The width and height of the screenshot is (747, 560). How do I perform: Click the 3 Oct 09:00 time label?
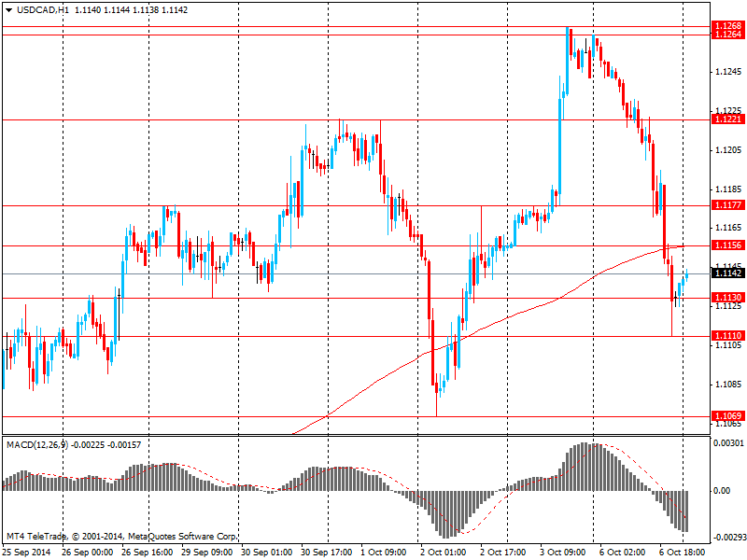tap(563, 553)
